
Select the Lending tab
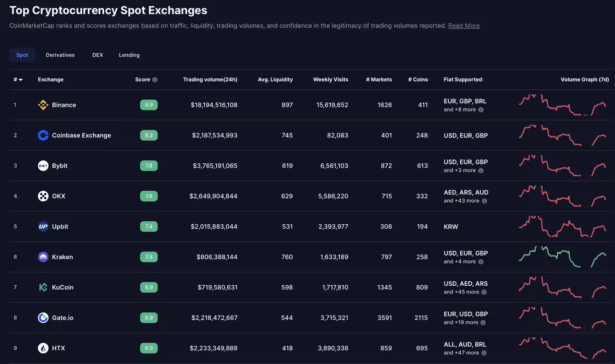click(x=129, y=55)
